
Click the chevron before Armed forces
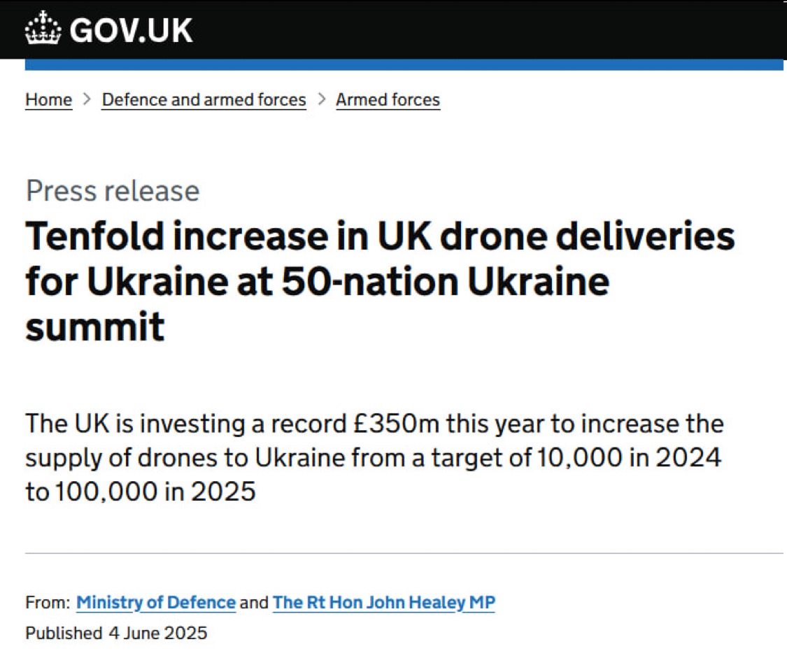[321, 99]
